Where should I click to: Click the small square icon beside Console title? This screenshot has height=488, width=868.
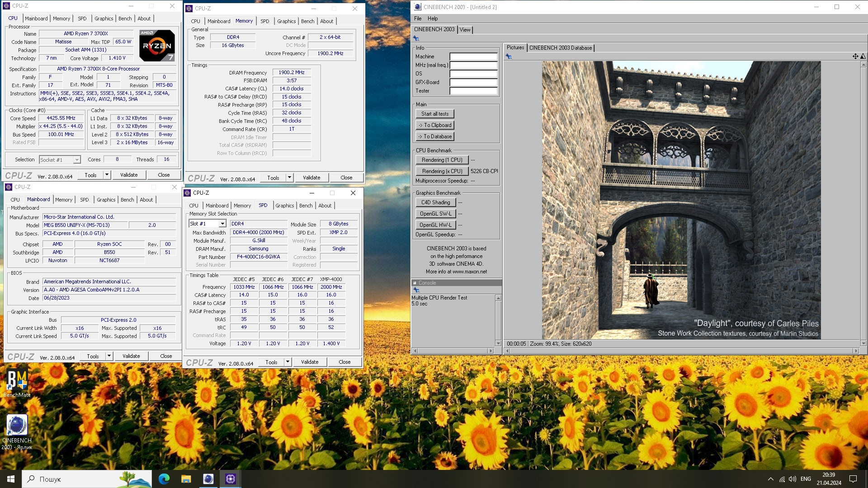415,283
